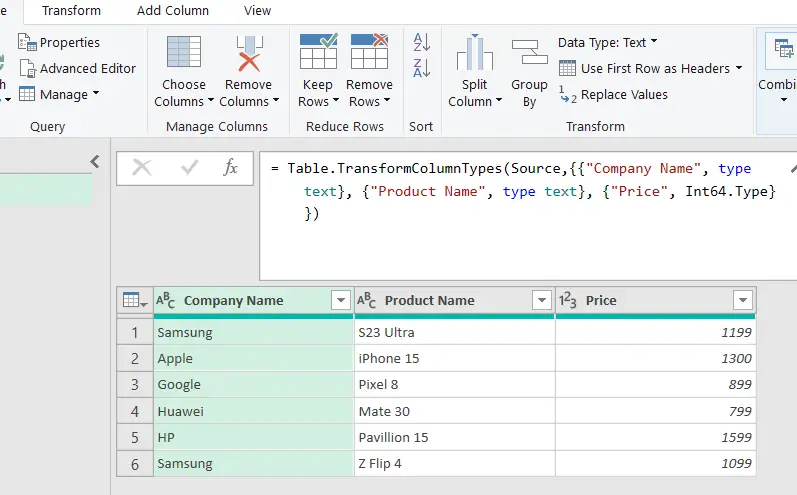Open the Properties dialog
The image size is (797, 495).
pos(59,42)
